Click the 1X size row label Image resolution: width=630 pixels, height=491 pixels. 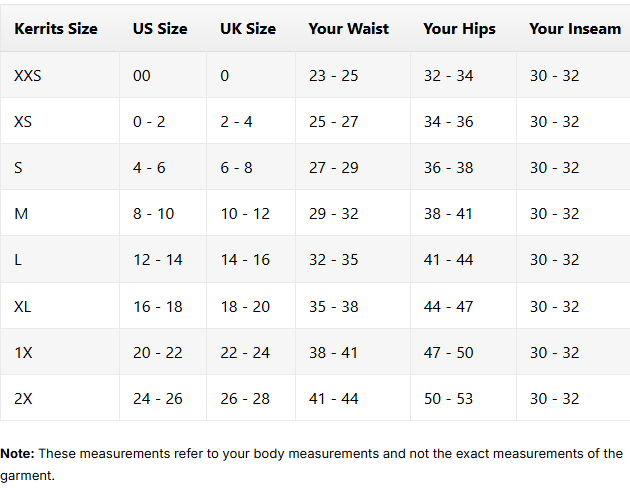pos(23,352)
